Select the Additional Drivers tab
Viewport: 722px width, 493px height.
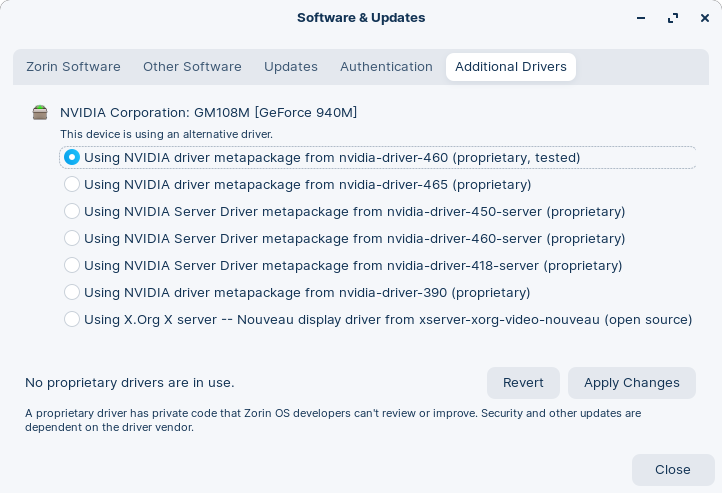click(511, 67)
